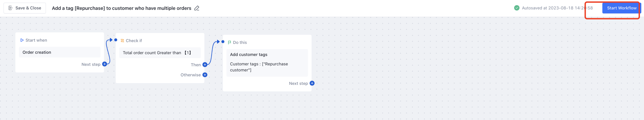644x120 pixels.
Task: Start the workflow with the blue button
Action: [x=622, y=8]
